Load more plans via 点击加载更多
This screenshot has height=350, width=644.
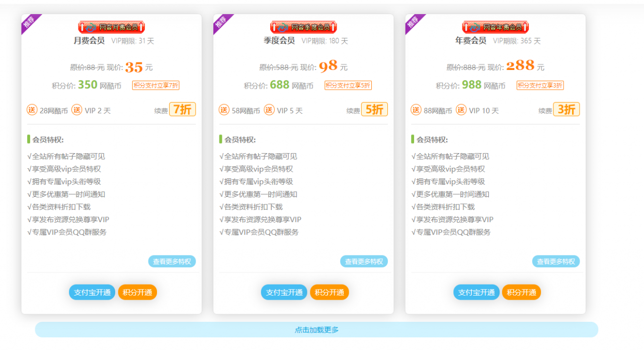(316, 330)
